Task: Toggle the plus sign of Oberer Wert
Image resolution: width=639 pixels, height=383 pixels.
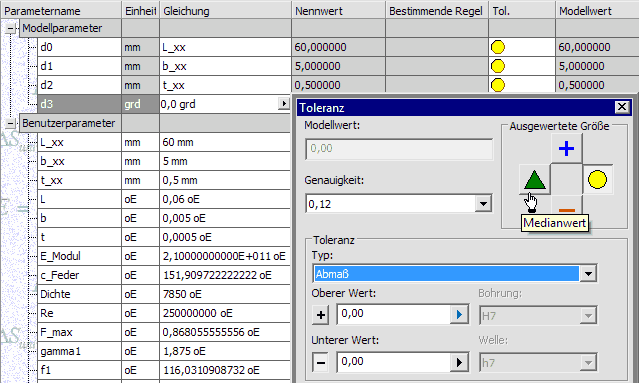Action: coord(321,315)
